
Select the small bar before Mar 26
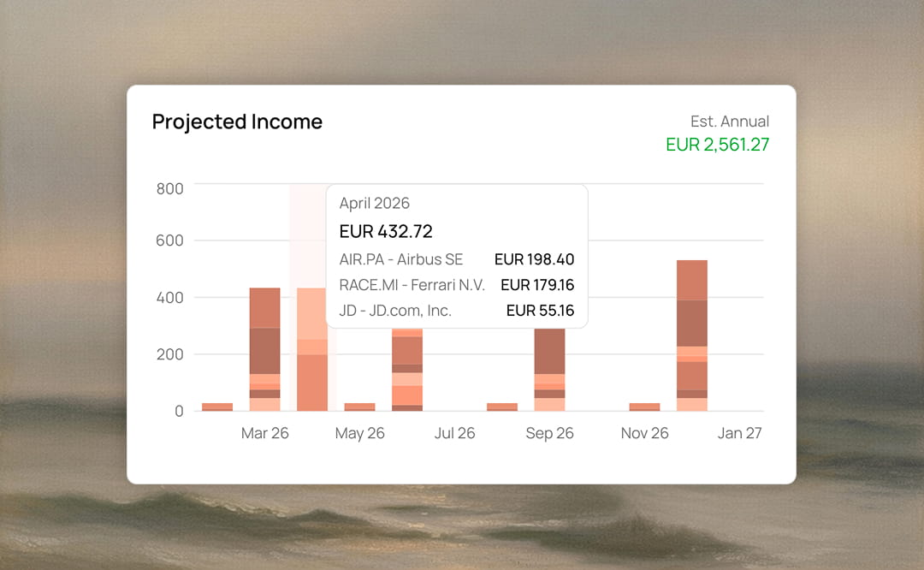(x=216, y=405)
